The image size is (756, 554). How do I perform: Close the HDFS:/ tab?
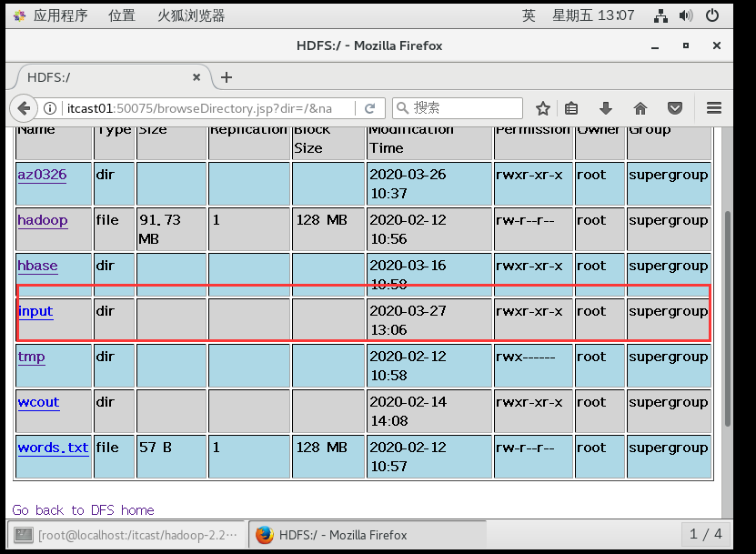(197, 77)
